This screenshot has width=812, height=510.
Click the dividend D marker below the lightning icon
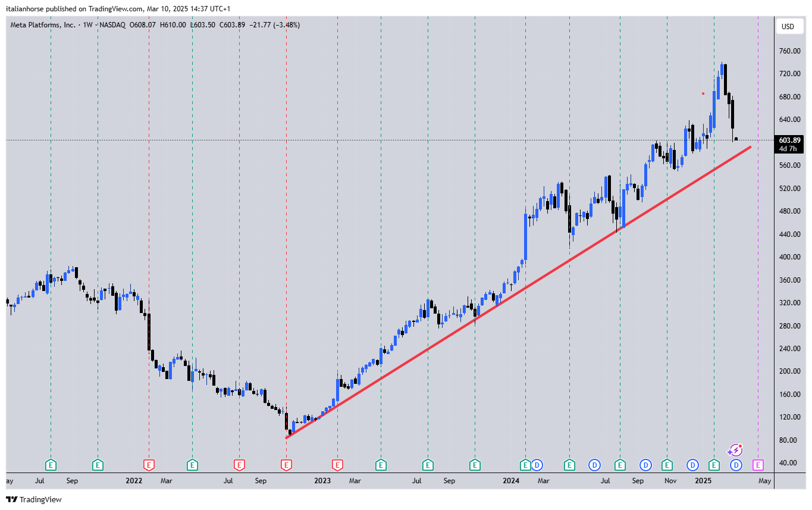click(x=736, y=464)
